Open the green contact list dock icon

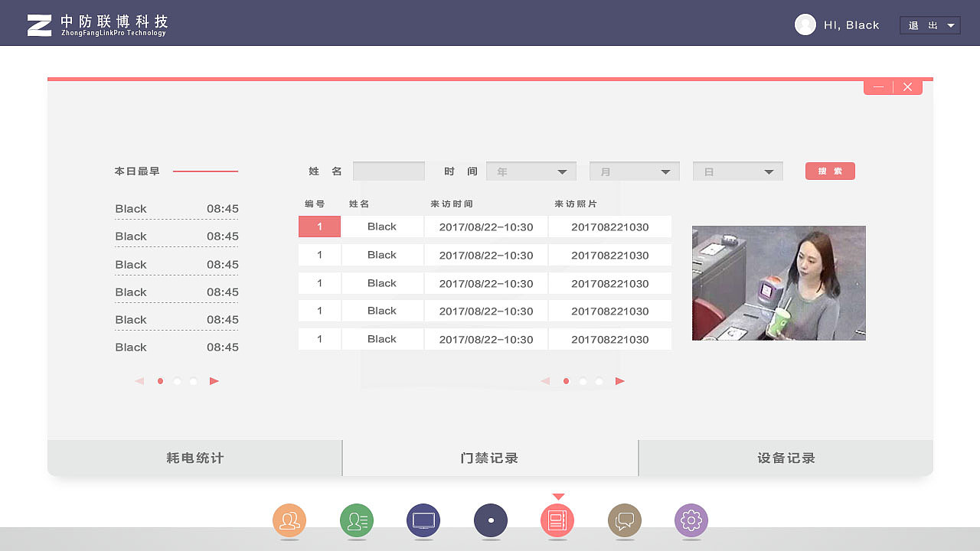(x=357, y=521)
